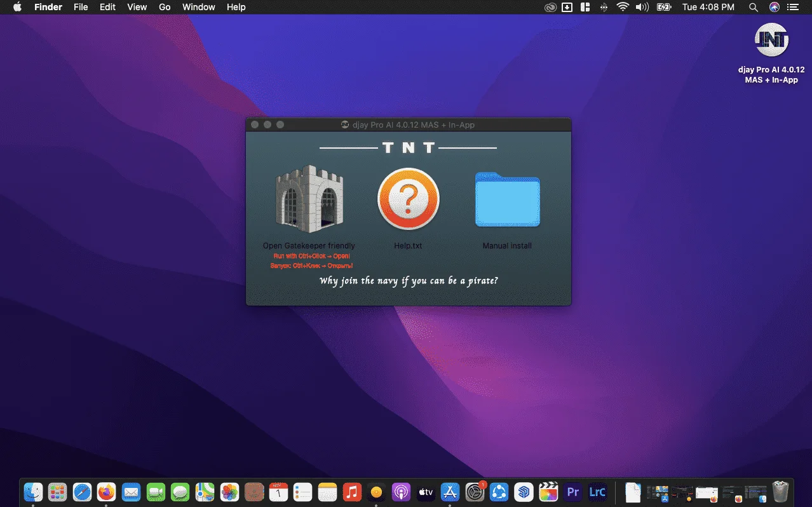Open Reminders from the Dock
This screenshot has width=812, height=507.
coord(303,492)
